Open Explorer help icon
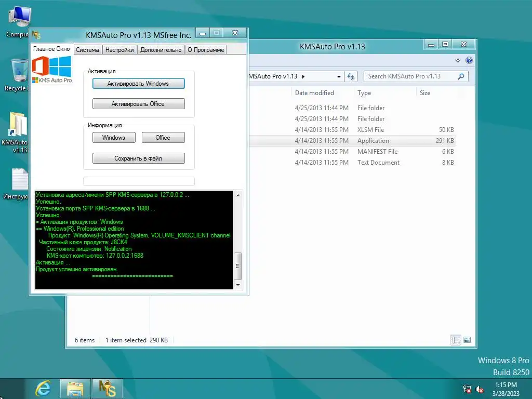 coord(469,60)
